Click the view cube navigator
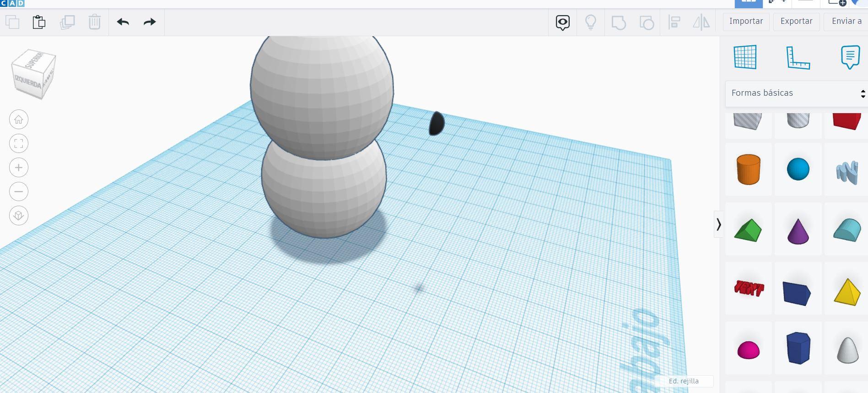The image size is (868, 393). tap(33, 75)
